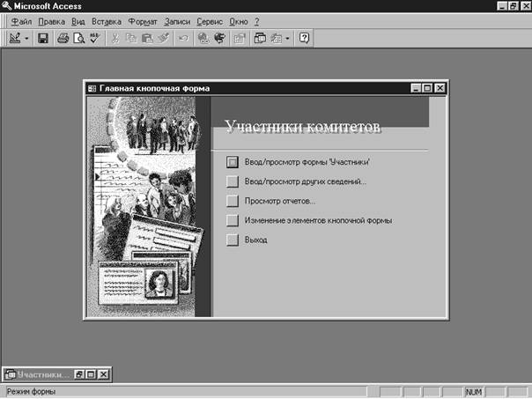Click the 'Ввод/просмотр формы Участники' label text
The height and width of the screenshot is (399, 532).
point(307,162)
